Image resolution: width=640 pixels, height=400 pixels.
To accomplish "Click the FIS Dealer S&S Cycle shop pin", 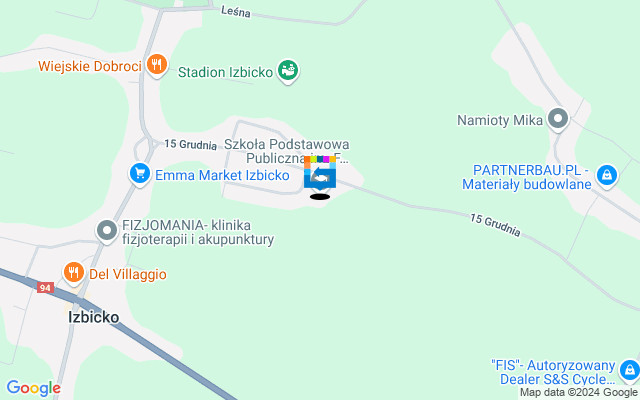I will click(x=630, y=371).
